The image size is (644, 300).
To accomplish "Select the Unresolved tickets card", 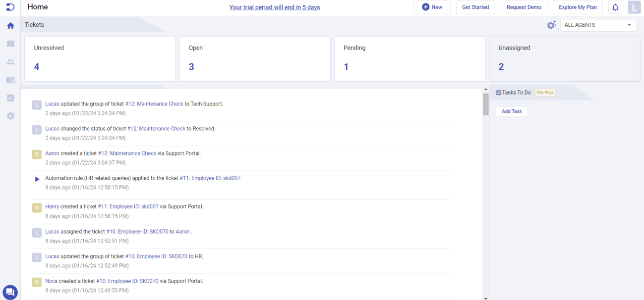I will pos(100,59).
